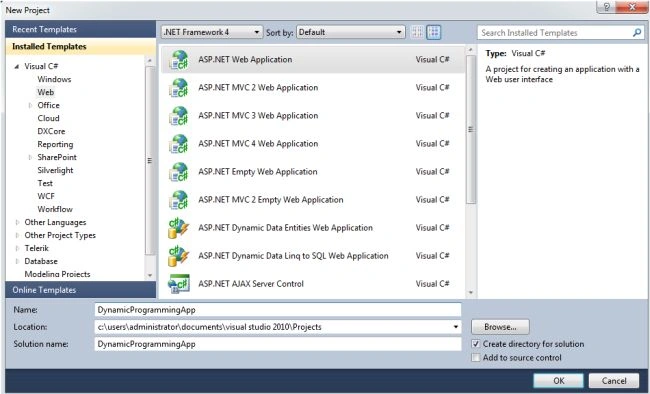Select the Windows category
This screenshot has height=394, width=650.
(x=54, y=79)
